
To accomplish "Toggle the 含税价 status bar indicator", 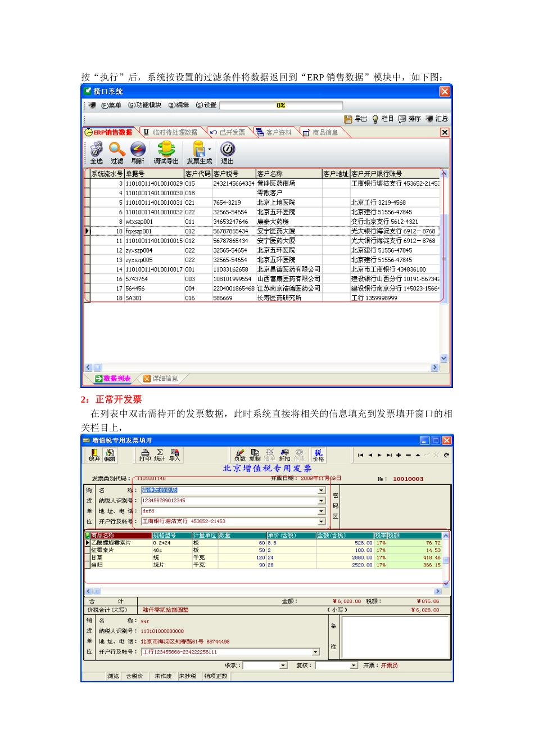I will (x=134, y=676).
